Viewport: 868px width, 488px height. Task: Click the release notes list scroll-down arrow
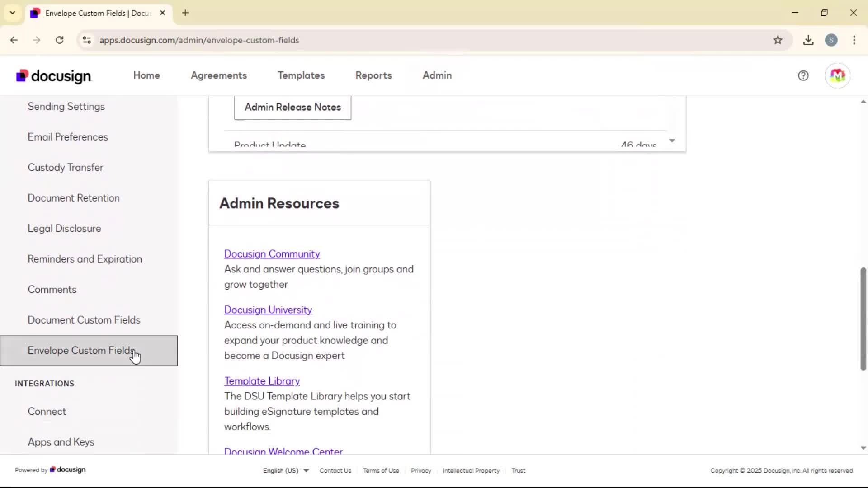(x=672, y=141)
